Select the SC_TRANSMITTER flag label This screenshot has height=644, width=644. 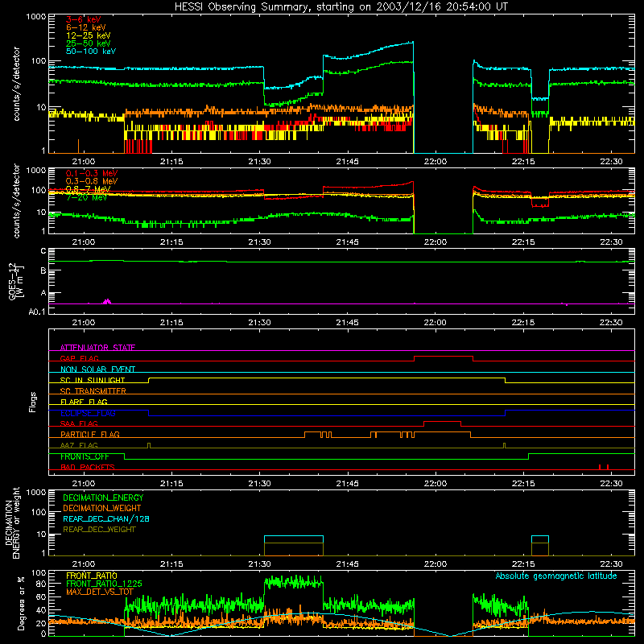point(93,390)
